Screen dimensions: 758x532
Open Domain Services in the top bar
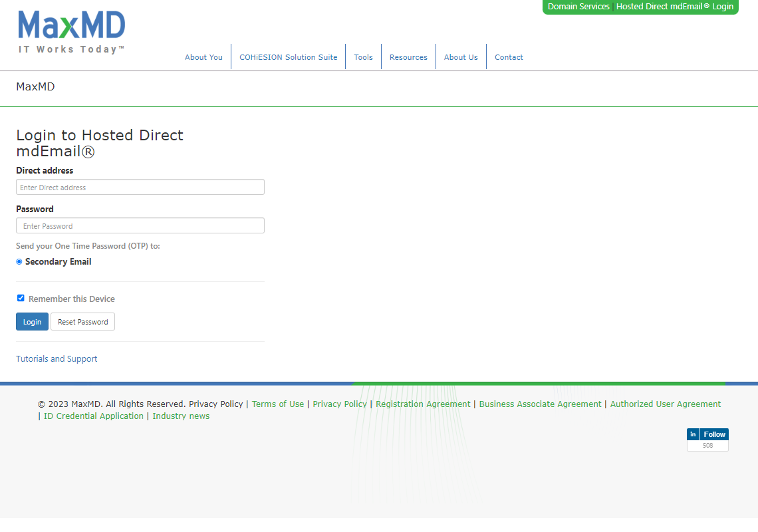578,7
